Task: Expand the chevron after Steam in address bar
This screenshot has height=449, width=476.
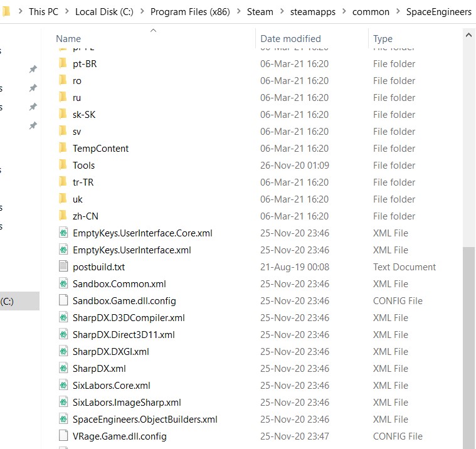Action: coord(282,12)
